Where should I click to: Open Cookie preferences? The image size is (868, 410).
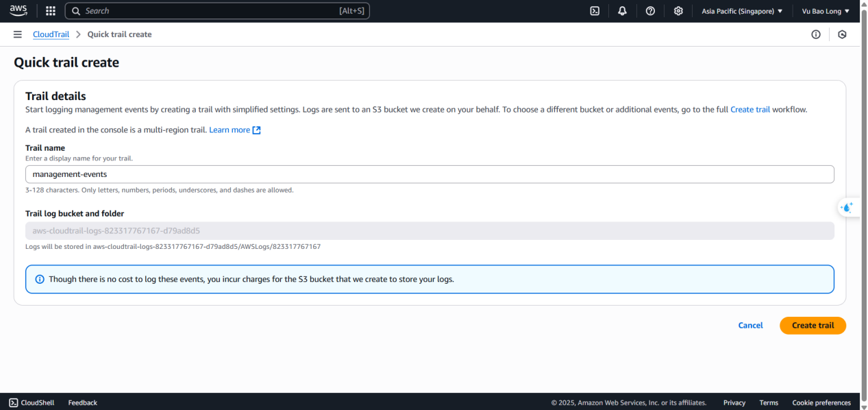pyautogui.click(x=821, y=402)
